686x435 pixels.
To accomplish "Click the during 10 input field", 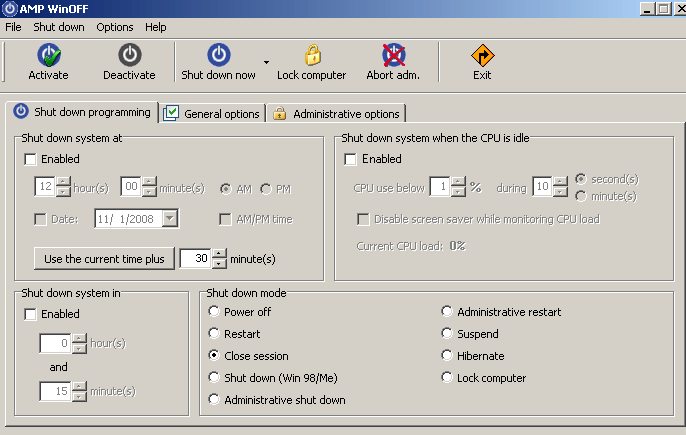I will (x=542, y=187).
